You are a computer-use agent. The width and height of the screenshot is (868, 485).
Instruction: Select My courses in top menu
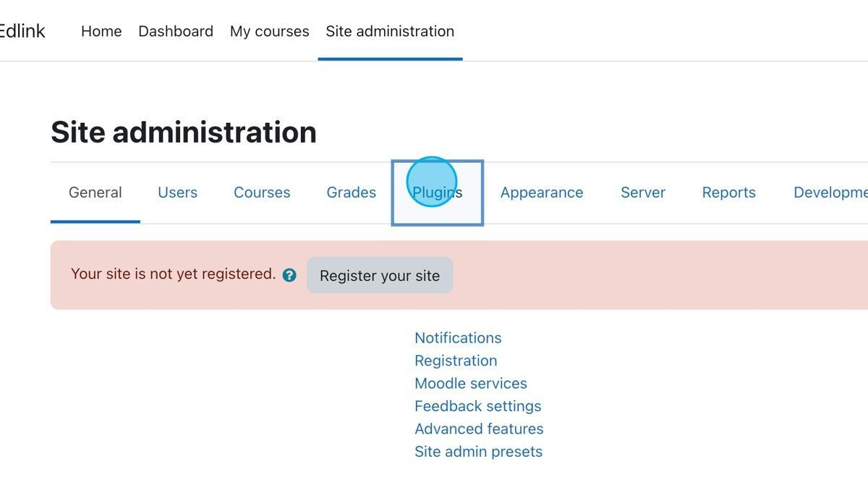pos(269,31)
